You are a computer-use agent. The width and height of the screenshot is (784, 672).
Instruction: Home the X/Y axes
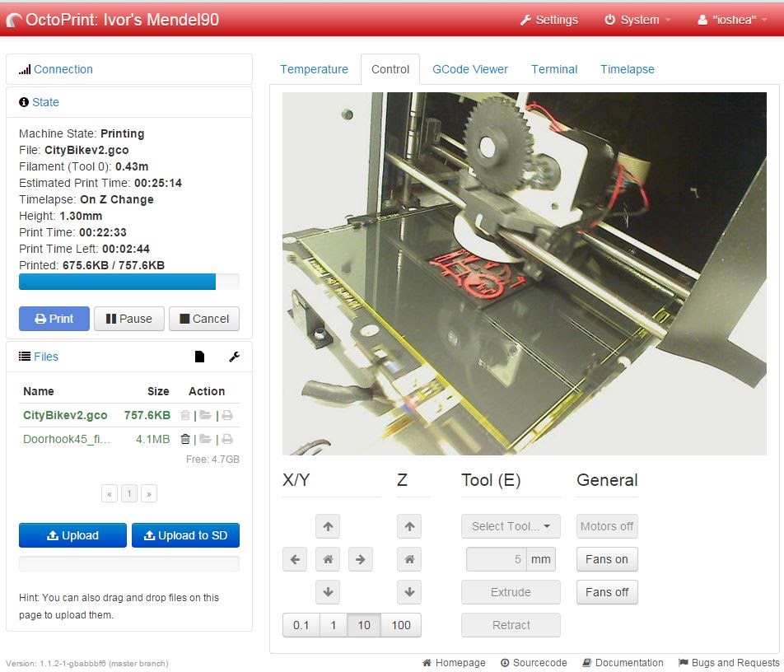tap(328, 559)
